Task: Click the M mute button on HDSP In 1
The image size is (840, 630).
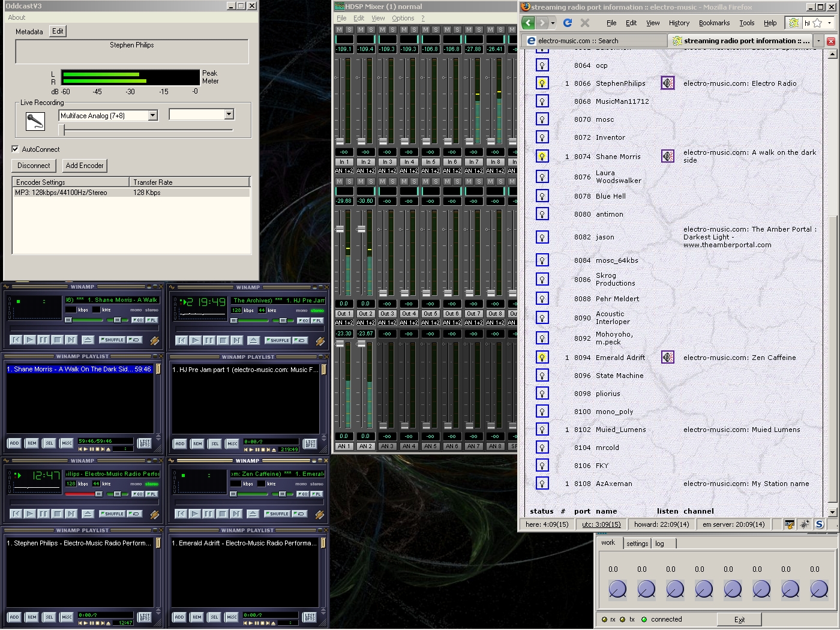Action: [339, 29]
